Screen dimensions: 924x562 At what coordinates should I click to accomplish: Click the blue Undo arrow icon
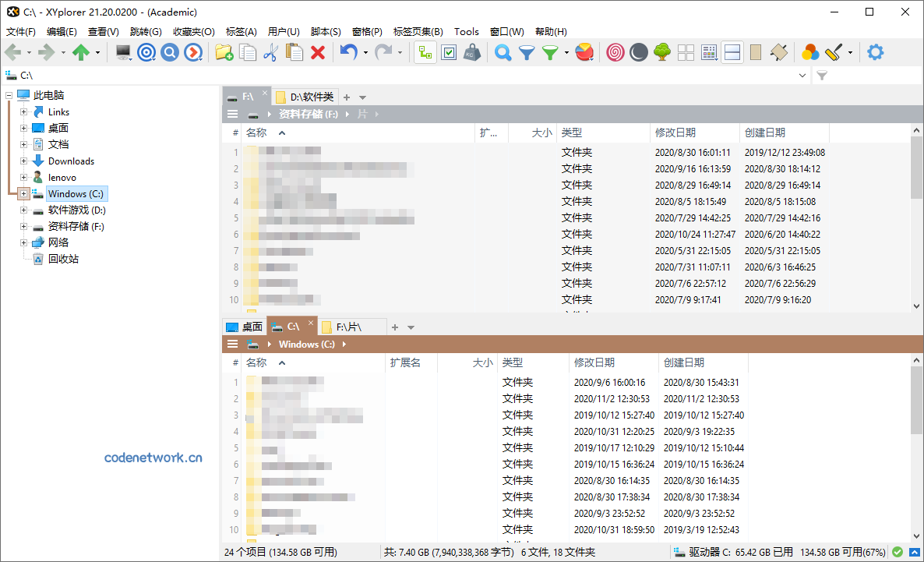click(x=348, y=52)
